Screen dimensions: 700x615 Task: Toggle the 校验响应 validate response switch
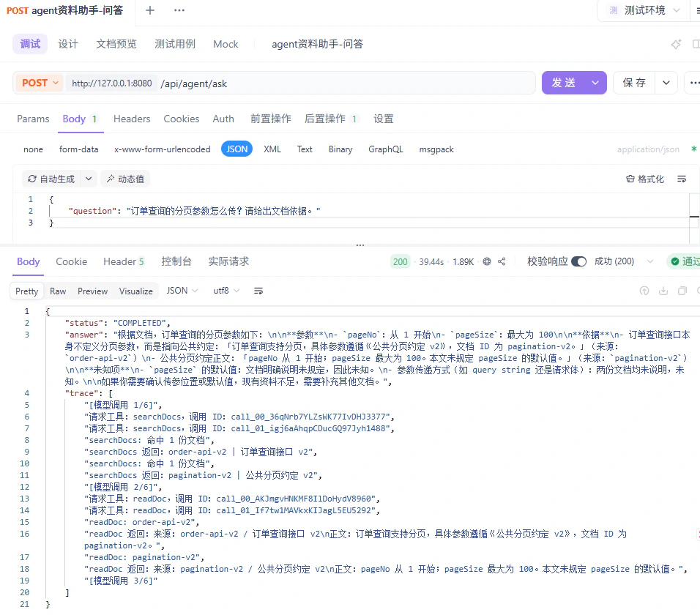click(x=578, y=261)
